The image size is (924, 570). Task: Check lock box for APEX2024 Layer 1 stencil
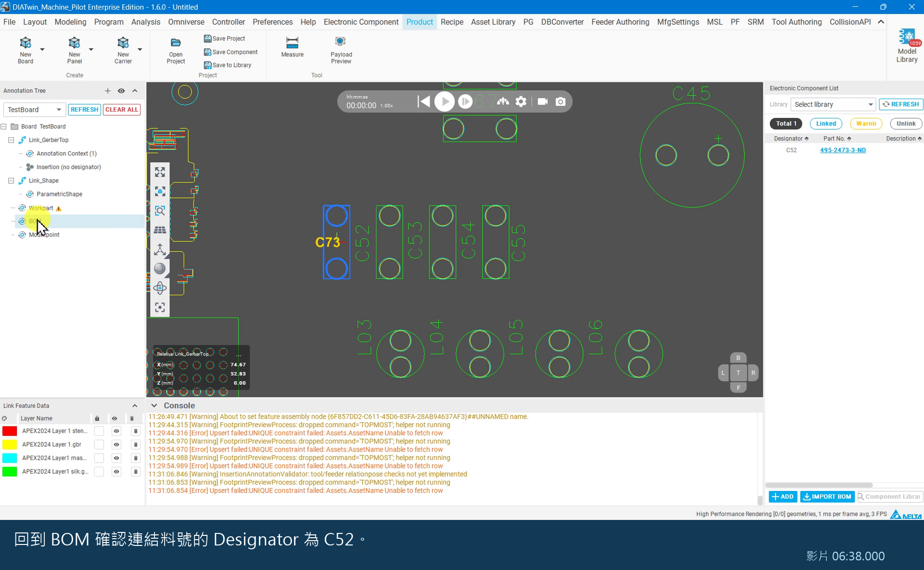pyautogui.click(x=99, y=431)
